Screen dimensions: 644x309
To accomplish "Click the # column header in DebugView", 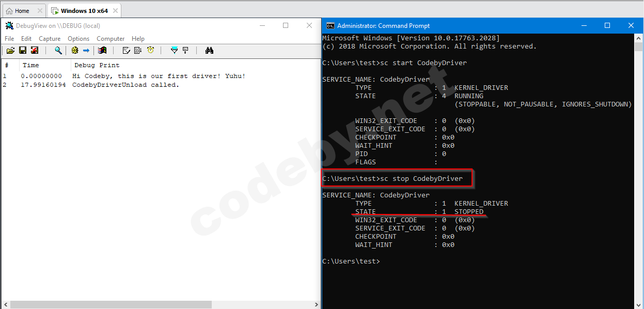I will point(10,65).
